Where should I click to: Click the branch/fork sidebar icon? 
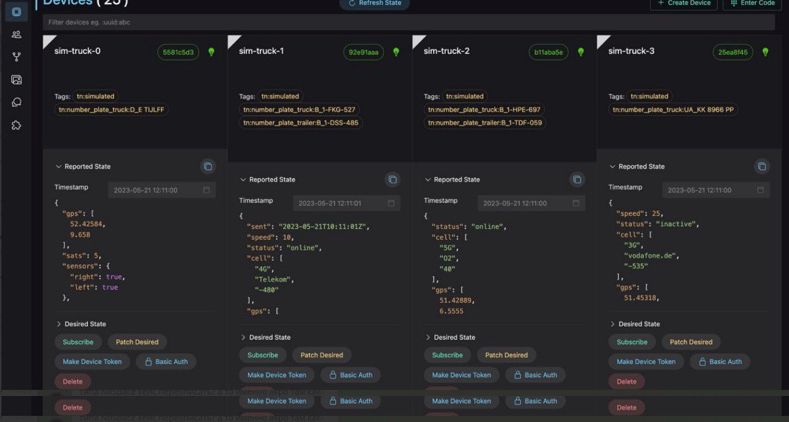point(16,57)
